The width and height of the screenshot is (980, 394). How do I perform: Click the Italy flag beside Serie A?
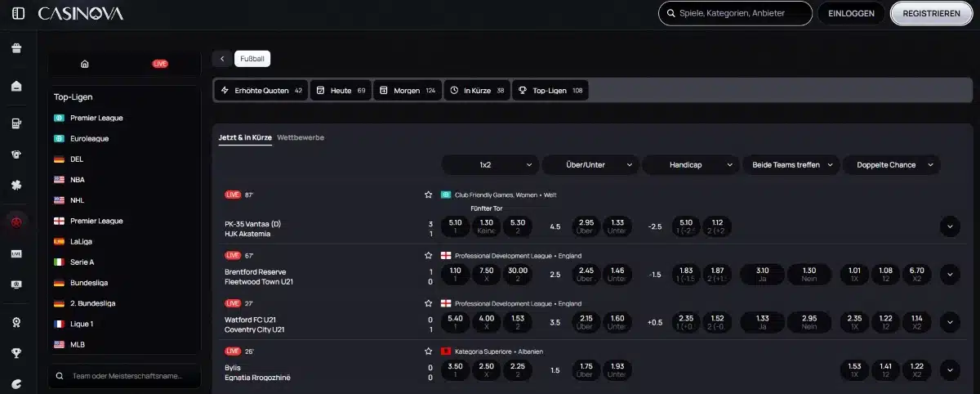point(59,262)
